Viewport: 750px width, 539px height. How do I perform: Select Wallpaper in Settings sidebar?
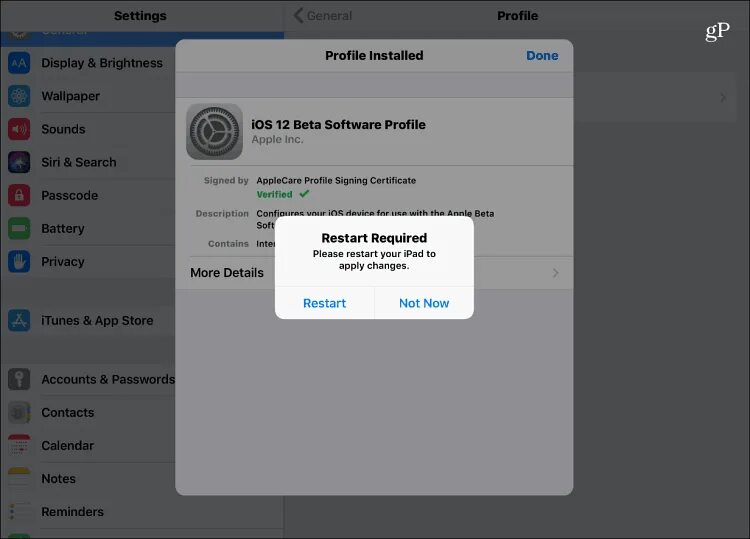click(70, 96)
